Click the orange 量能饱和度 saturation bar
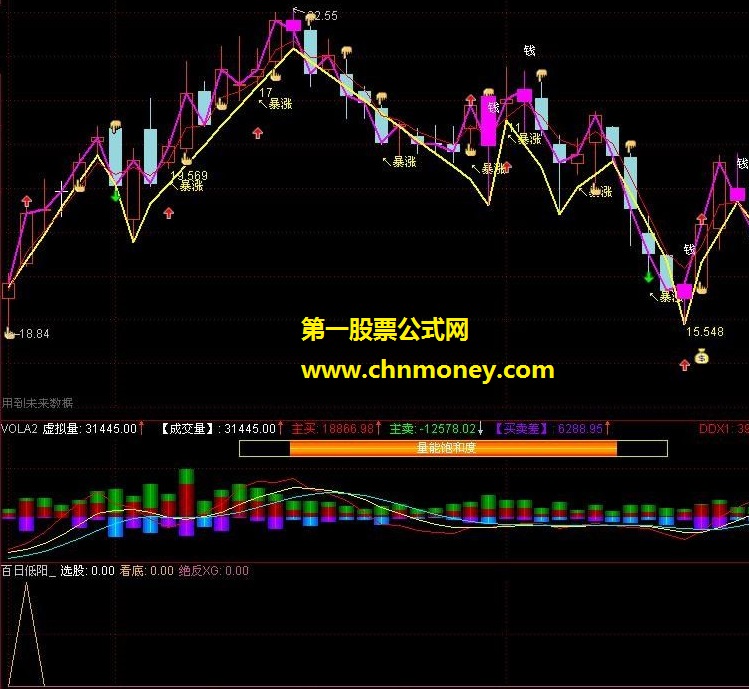The image size is (749, 689). (453, 448)
